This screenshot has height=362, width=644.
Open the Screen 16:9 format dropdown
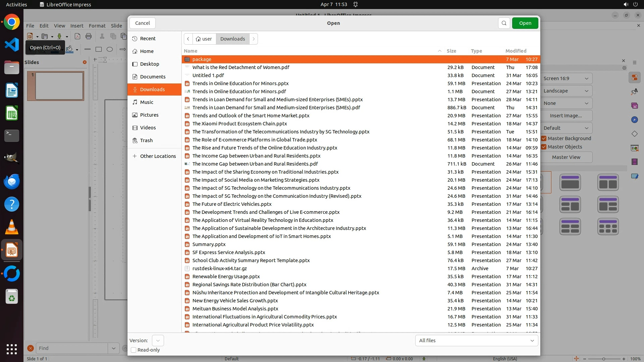pos(566,78)
